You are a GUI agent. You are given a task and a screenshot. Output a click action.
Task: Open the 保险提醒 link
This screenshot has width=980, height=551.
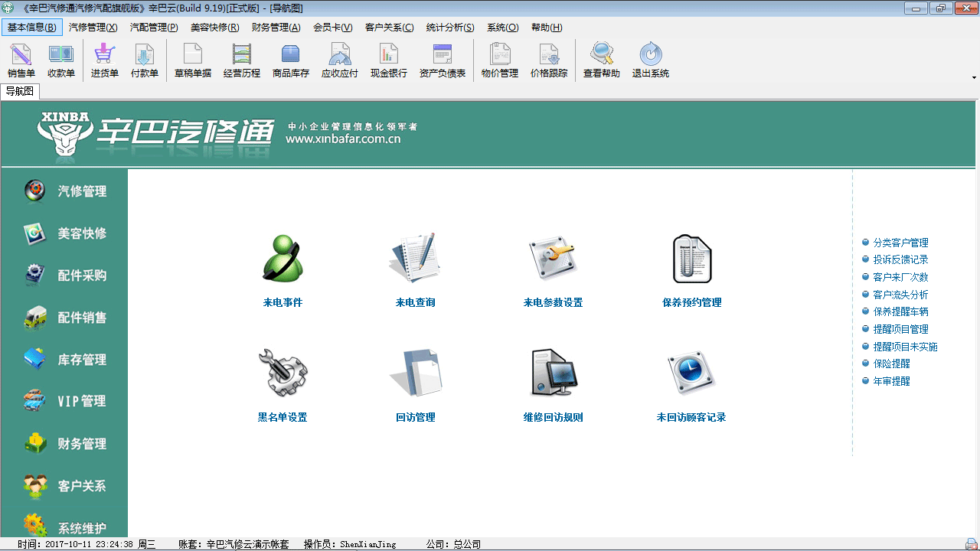click(x=891, y=364)
